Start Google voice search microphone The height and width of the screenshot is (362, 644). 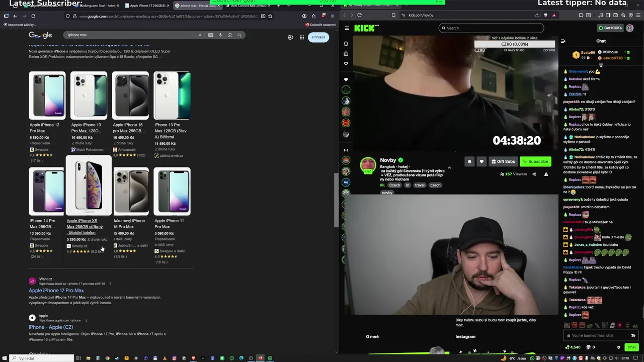(220, 35)
